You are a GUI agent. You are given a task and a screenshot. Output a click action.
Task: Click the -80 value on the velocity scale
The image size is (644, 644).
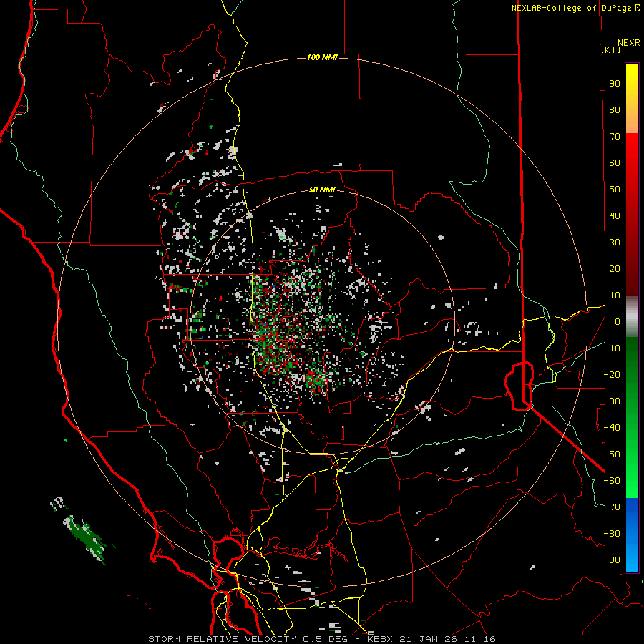coord(612,534)
